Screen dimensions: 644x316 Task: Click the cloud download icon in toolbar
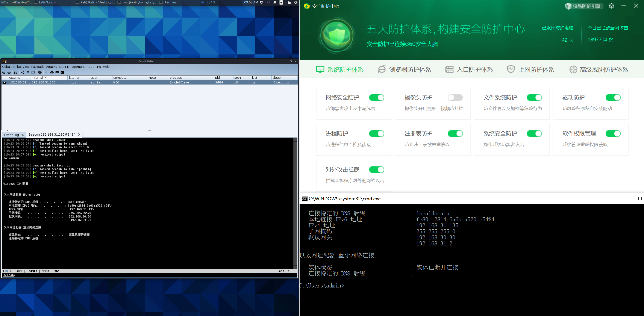[52, 72]
